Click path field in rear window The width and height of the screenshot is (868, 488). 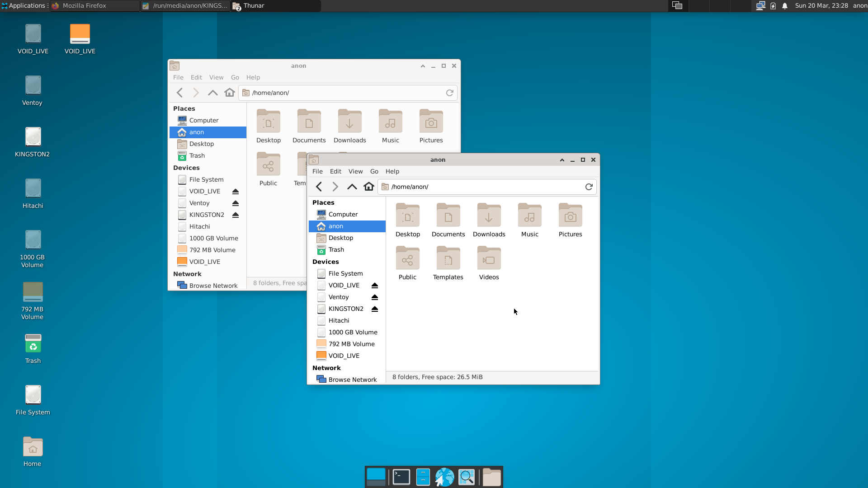[x=347, y=93]
